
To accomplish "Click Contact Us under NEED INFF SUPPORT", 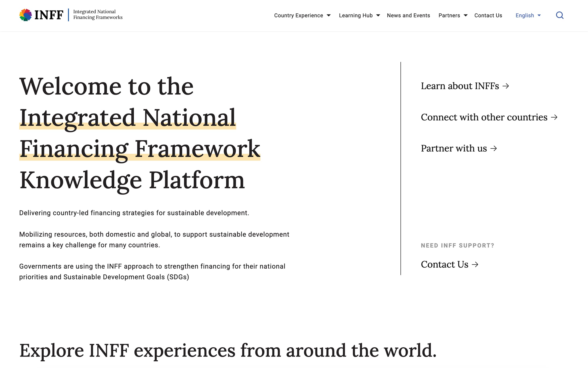I will click(x=445, y=264).
